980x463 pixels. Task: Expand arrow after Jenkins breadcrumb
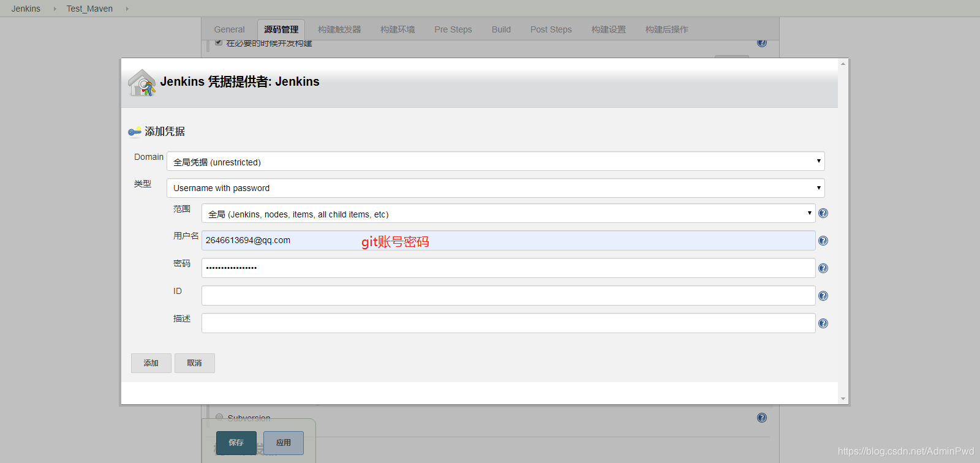coord(55,9)
